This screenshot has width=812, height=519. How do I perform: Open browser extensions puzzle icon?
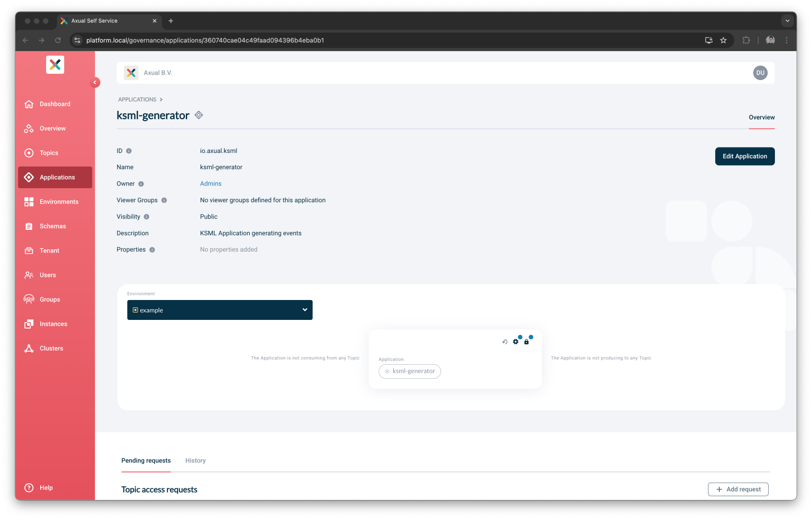[746, 40]
